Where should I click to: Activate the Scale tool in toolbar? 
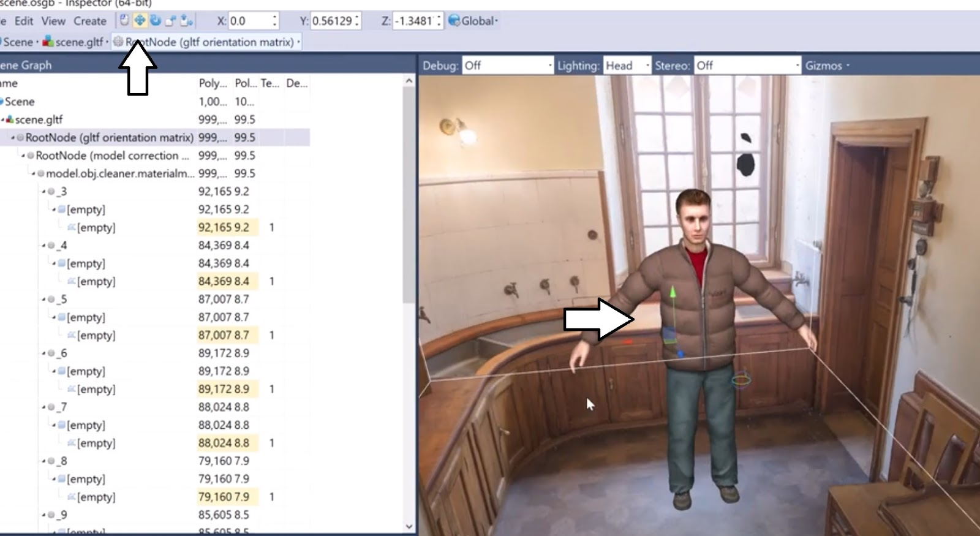pos(170,21)
